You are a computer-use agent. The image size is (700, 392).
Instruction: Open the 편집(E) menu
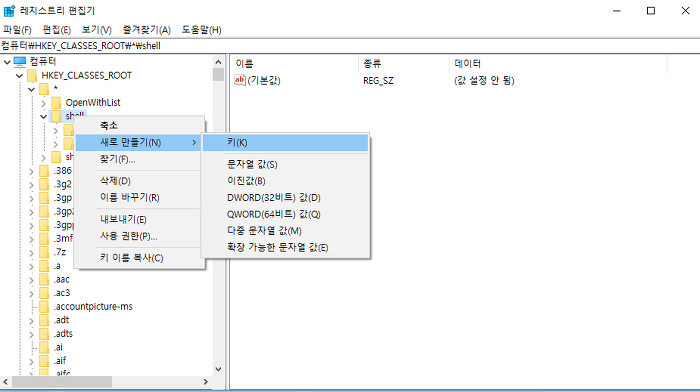(57, 30)
